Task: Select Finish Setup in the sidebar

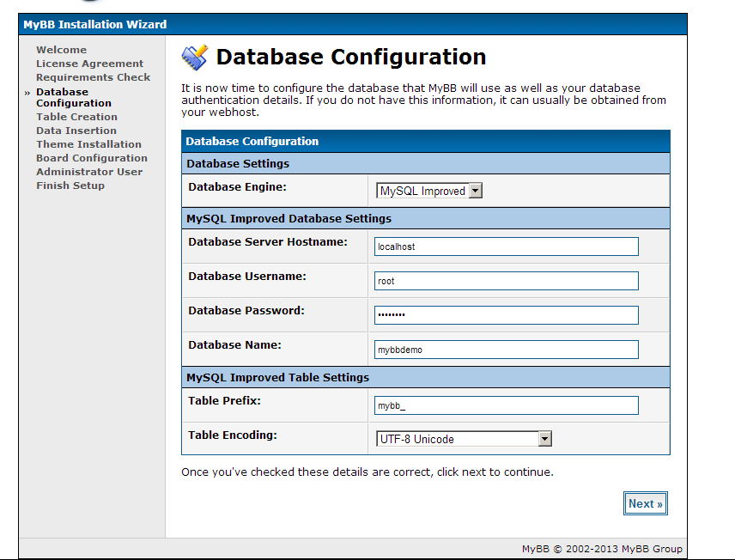Action: [70, 186]
